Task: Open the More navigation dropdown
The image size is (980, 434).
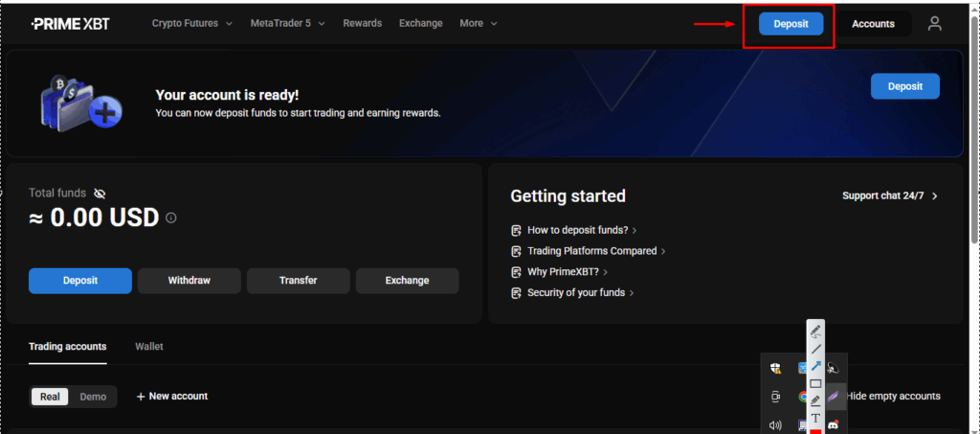Action: point(478,23)
